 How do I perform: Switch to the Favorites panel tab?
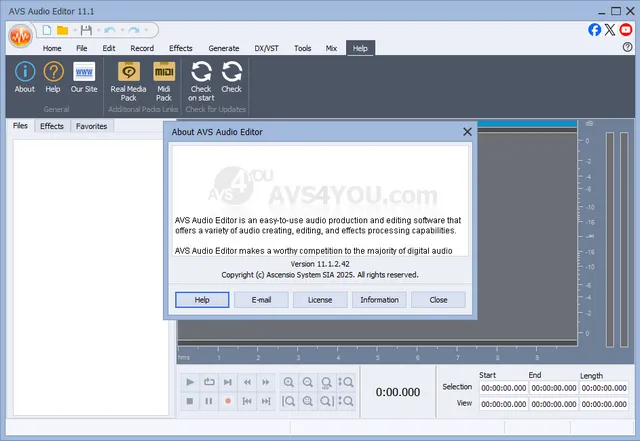click(91, 126)
